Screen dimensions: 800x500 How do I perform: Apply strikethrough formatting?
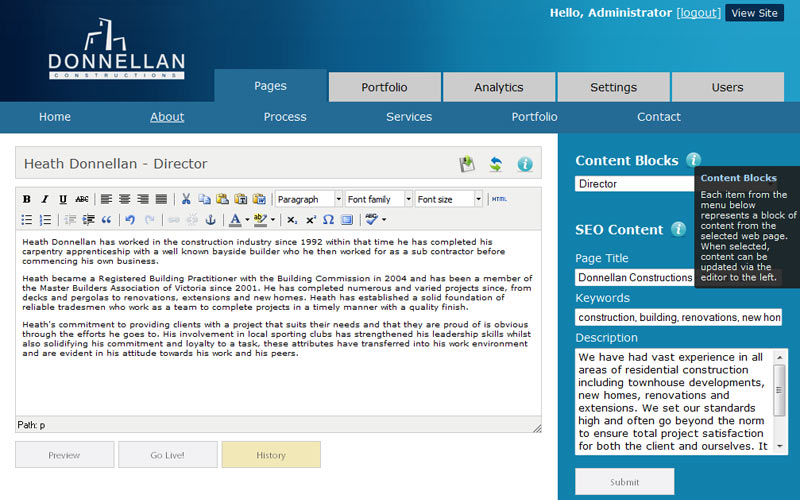point(82,199)
